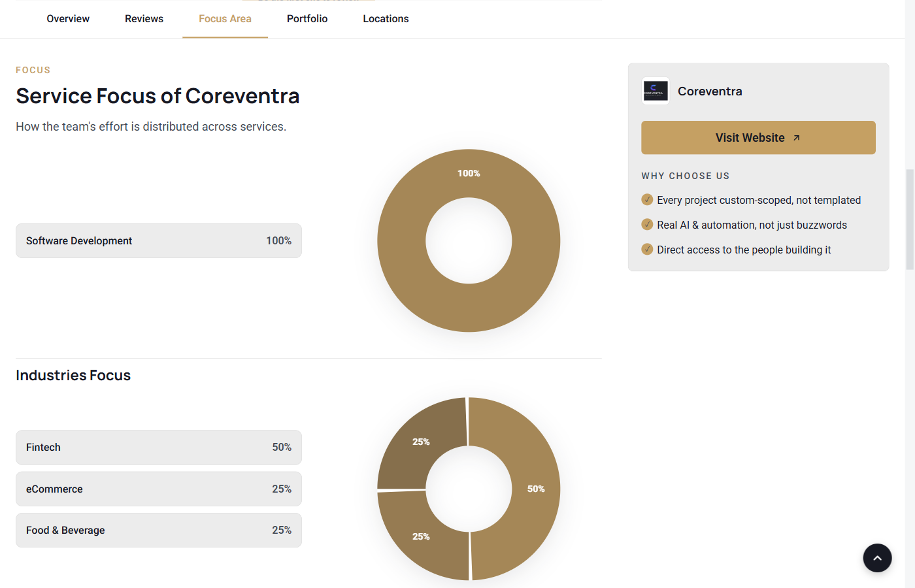Click the page vertical scrollbar thumb

(x=910, y=219)
